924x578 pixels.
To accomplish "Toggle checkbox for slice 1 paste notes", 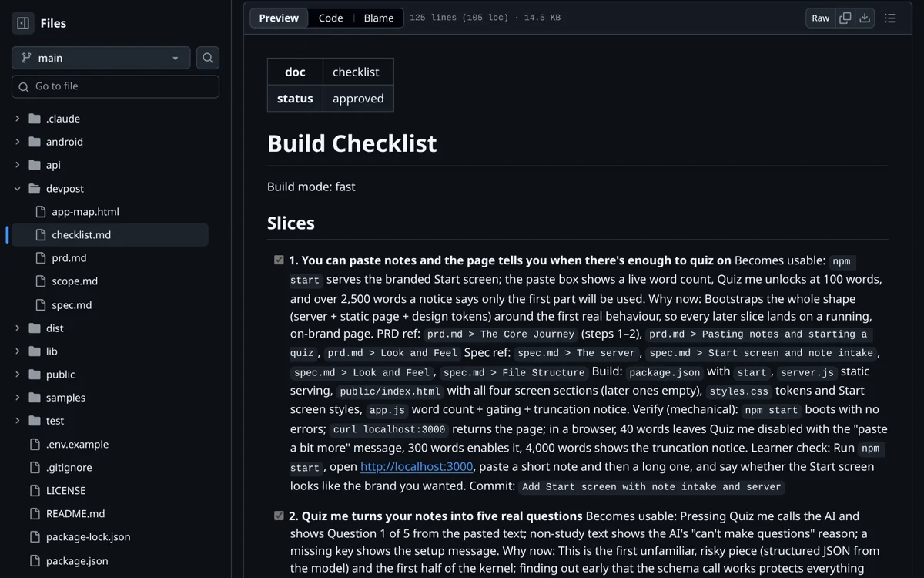I will pyautogui.click(x=279, y=260).
